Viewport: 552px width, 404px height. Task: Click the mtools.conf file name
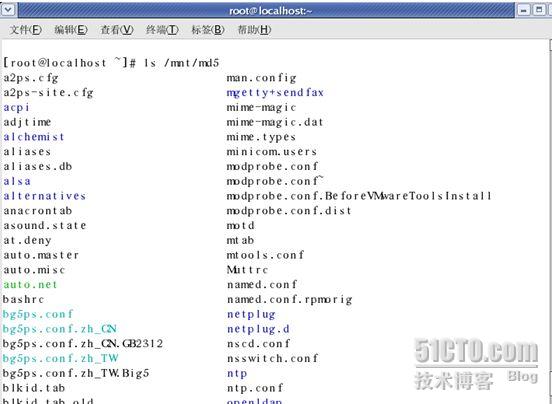[265, 255]
